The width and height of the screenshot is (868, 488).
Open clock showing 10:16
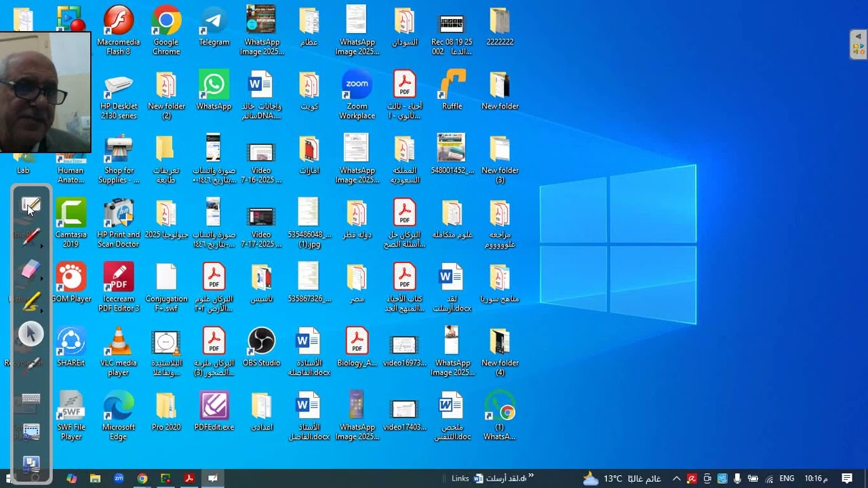pos(816,479)
